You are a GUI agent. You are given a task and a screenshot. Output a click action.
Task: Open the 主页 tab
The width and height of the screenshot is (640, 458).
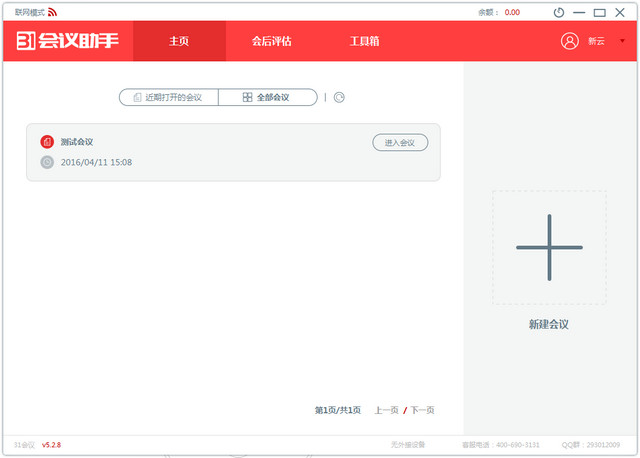pos(179,41)
